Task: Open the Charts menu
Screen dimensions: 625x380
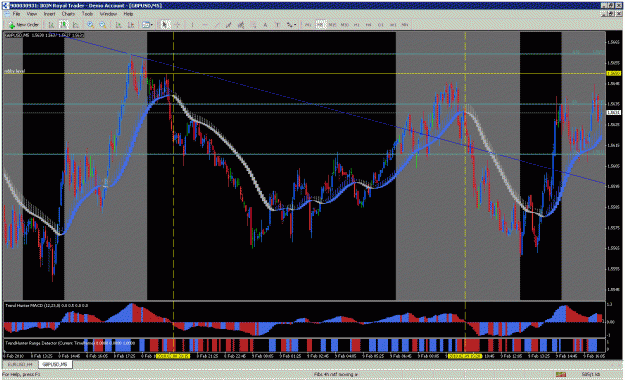Action: pyautogui.click(x=68, y=14)
